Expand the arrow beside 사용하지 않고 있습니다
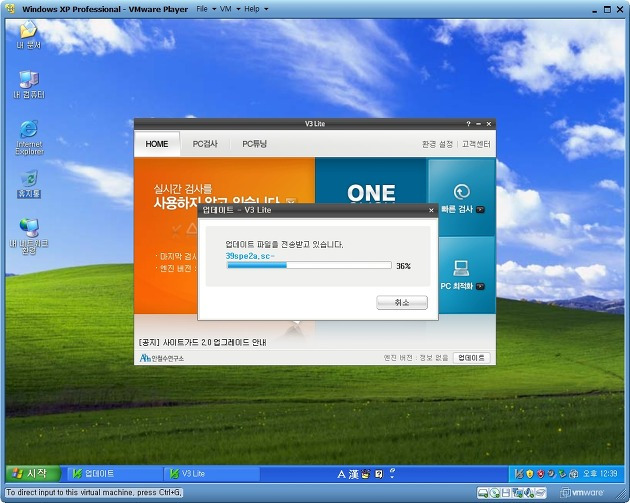 click(x=291, y=201)
